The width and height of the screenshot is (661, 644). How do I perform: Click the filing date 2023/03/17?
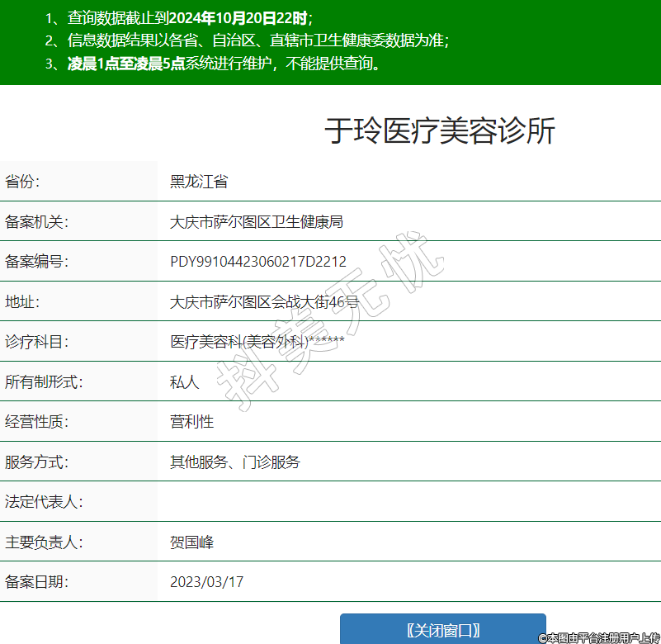206,582
